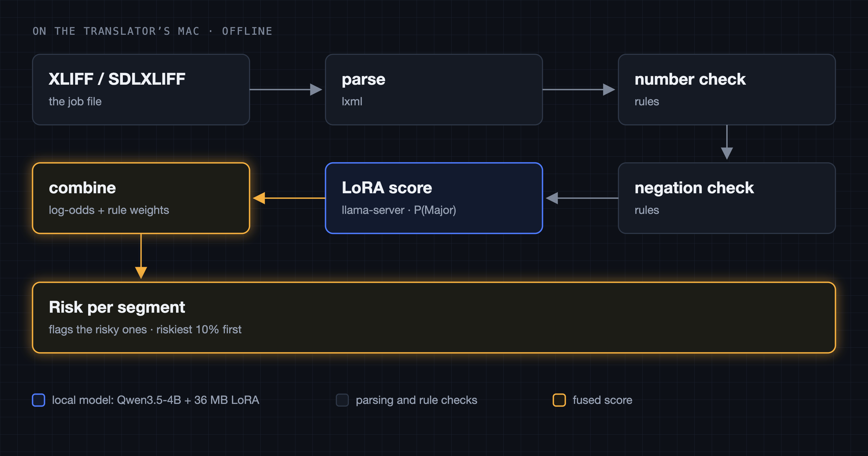
Task: Select the negation check box
Action: point(727,198)
